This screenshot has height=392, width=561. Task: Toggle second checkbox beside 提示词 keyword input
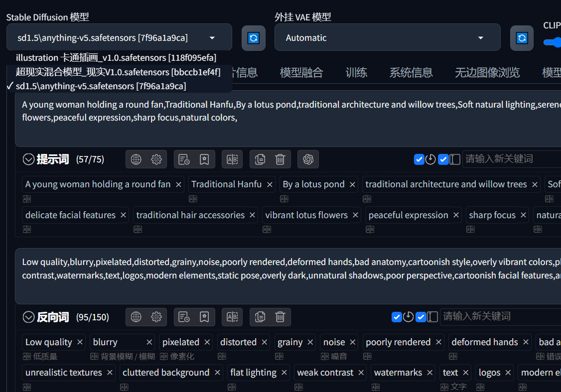click(443, 159)
